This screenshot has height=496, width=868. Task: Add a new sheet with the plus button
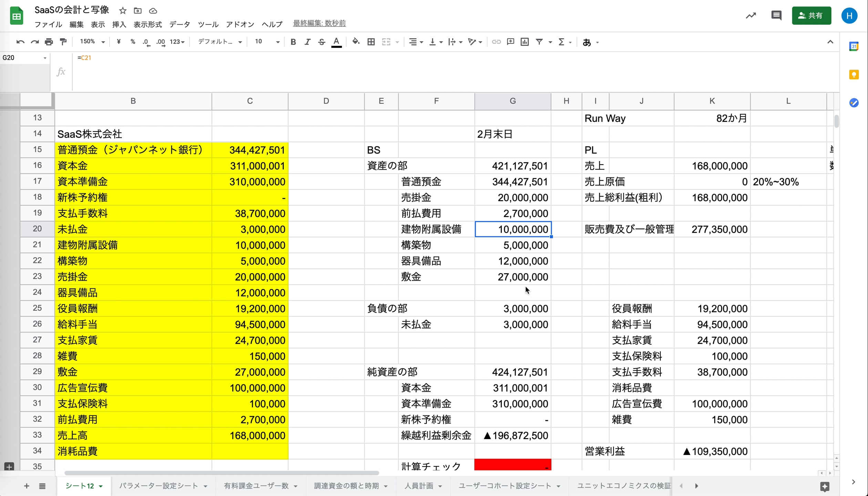tap(26, 486)
